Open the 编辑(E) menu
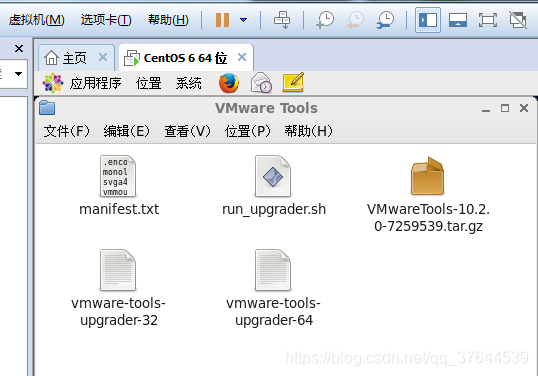 pos(127,131)
